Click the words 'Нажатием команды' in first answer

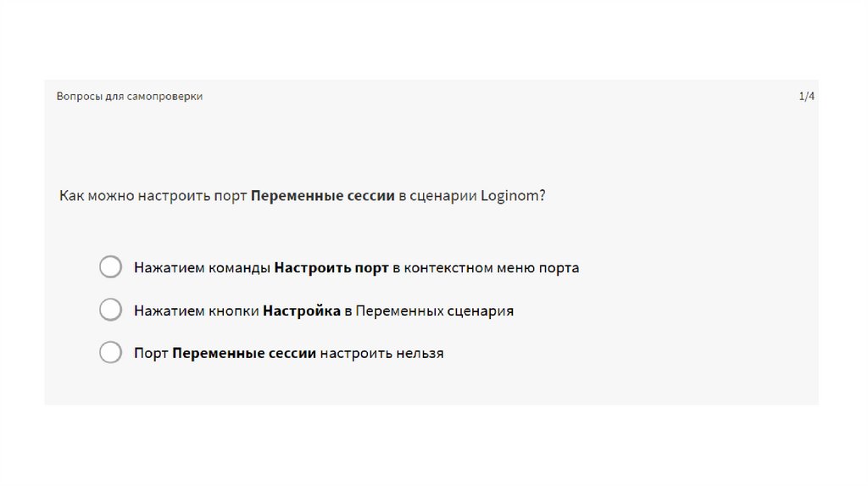click(202, 268)
